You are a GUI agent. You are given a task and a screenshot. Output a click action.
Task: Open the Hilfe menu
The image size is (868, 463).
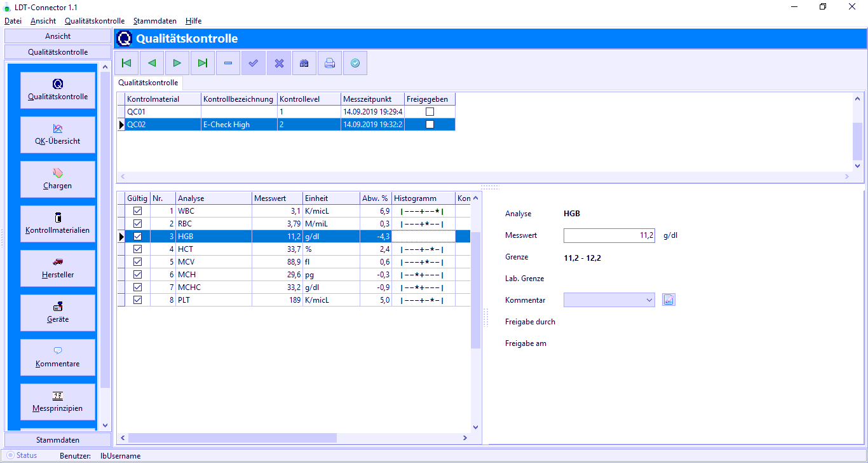(193, 21)
